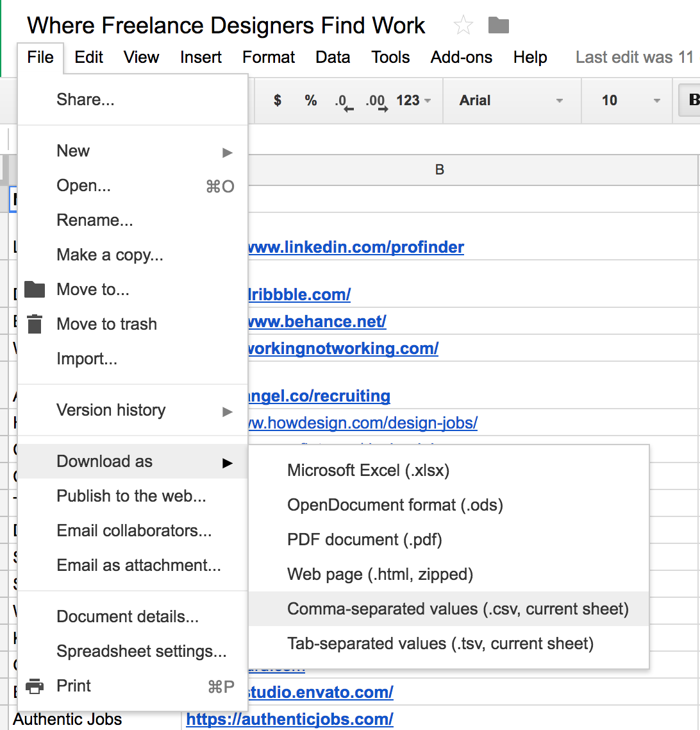Download as PDF document (.pdf)
Image resolution: width=700 pixels, height=730 pixels.
click(449, 539)
